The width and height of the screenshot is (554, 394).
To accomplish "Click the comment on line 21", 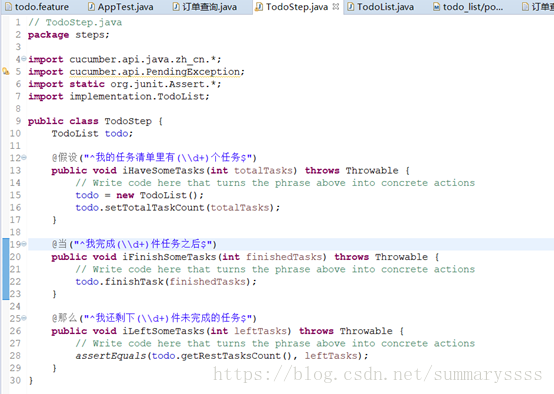I will coord(275,269).
